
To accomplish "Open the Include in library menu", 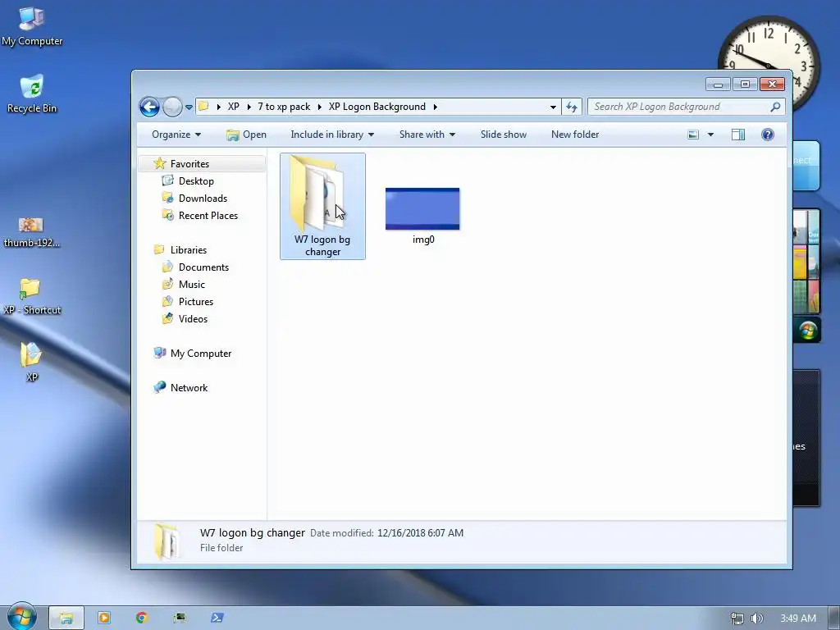I will point(332,135).
